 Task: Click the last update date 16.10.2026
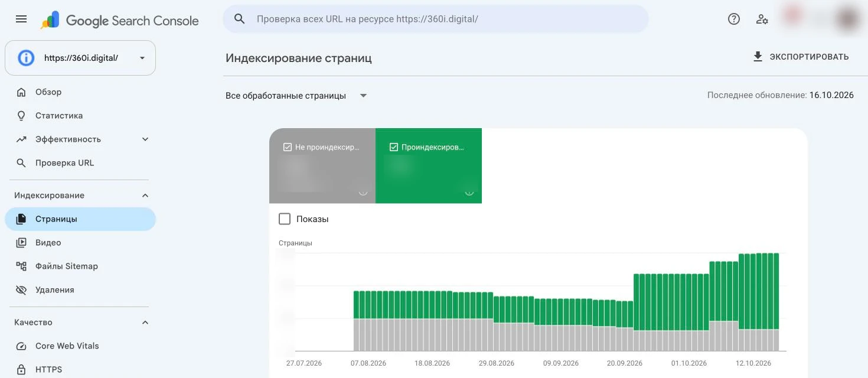click(831, 95)
